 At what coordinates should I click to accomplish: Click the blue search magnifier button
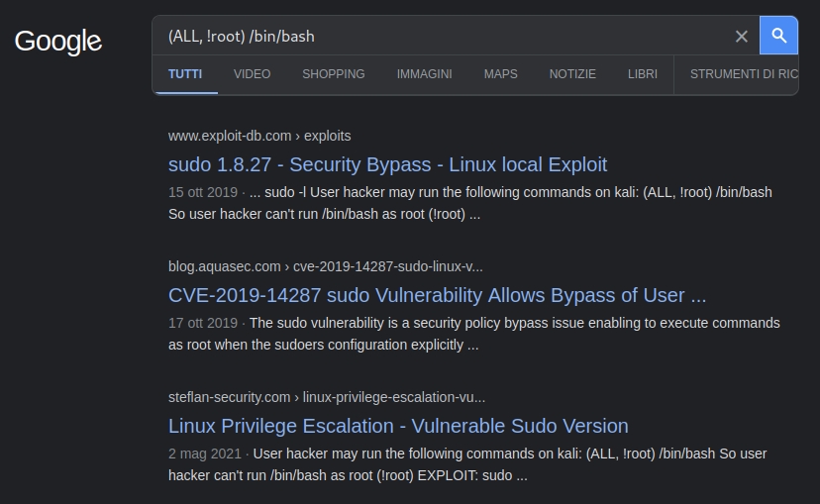[x=778, y=36]
